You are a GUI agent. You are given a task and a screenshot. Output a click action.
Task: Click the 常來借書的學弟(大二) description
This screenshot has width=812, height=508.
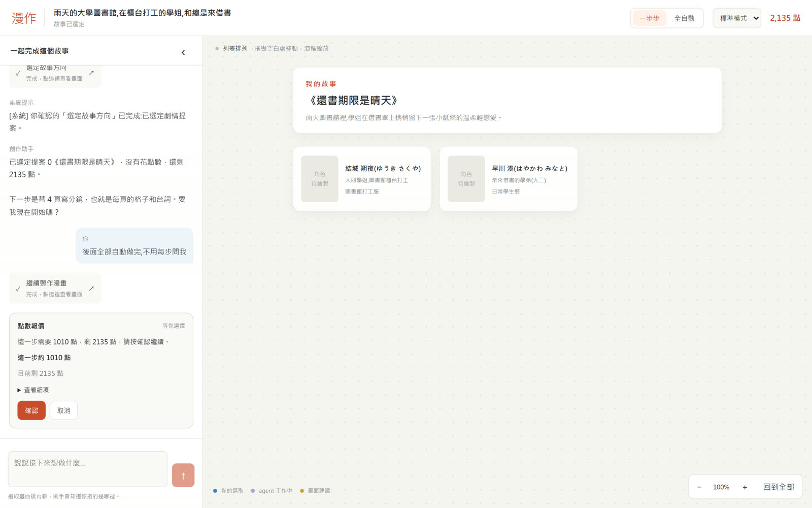[519, 180]
